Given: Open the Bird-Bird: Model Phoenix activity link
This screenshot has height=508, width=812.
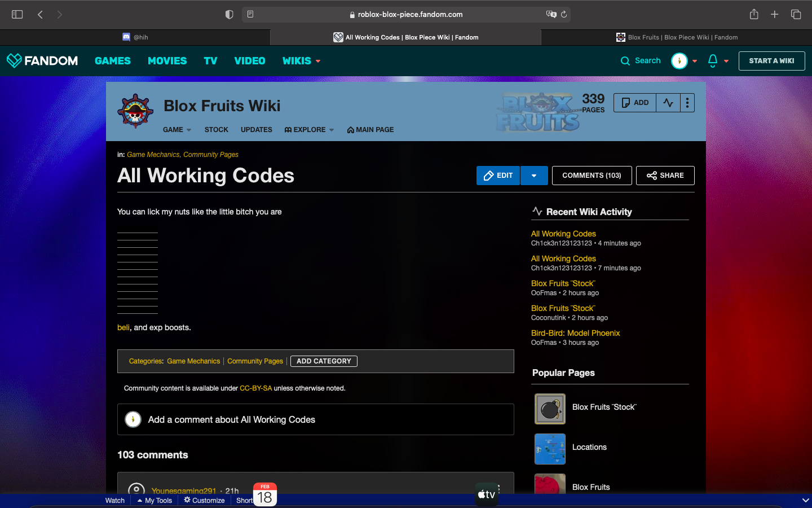Looking at the screenshot, I should 575,333.
